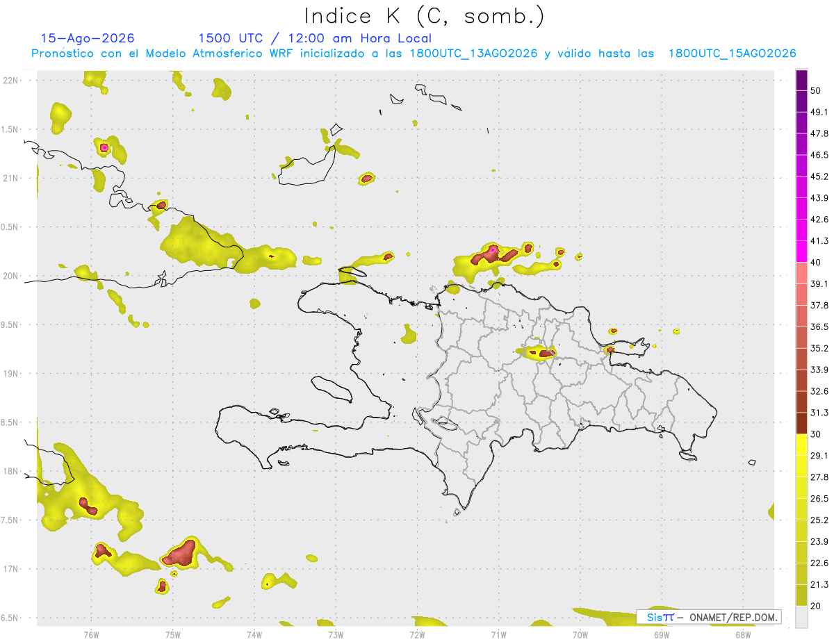Click the "21N" latitude axis label
The image size is (834, 644).
click(x=10, y=178)
